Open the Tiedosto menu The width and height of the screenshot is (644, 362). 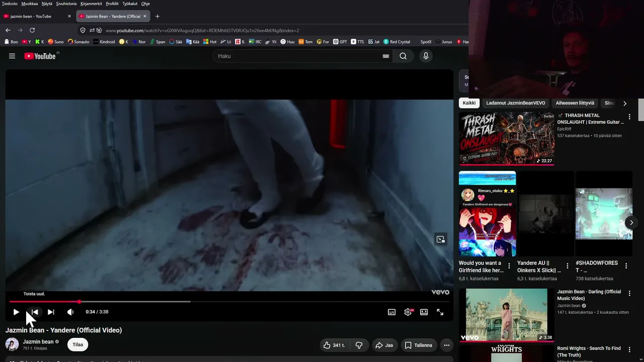pos(10,4)
